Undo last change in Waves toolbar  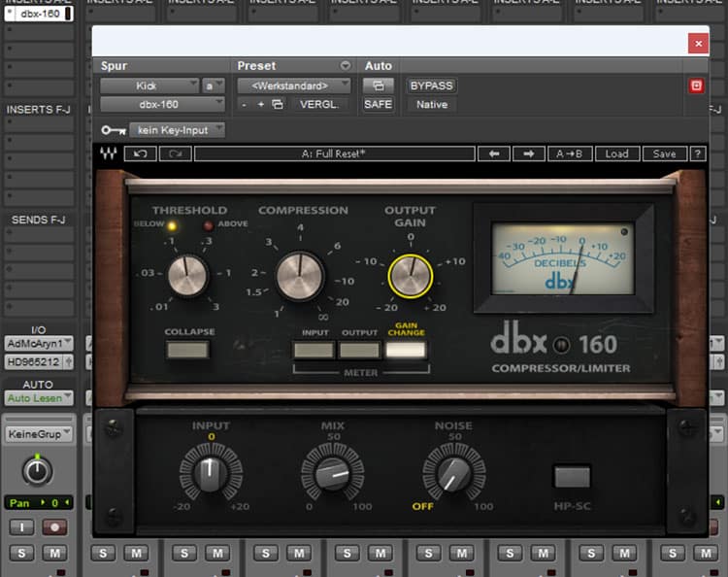(x=140, y=153)
